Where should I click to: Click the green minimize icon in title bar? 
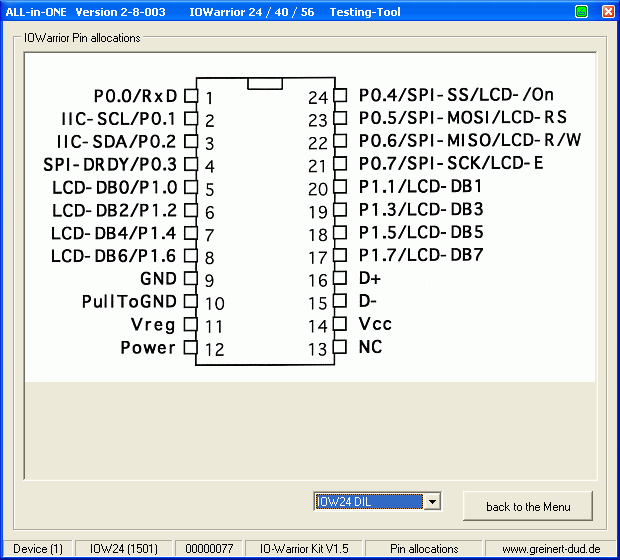[x=581, y=11]
